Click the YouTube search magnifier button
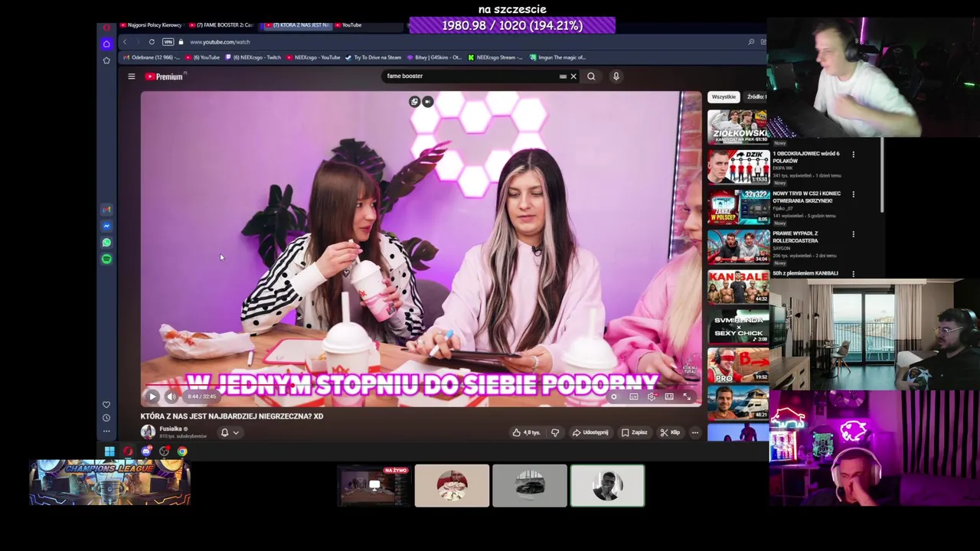This screenshot has height=551, width=980. pos(591,77)
